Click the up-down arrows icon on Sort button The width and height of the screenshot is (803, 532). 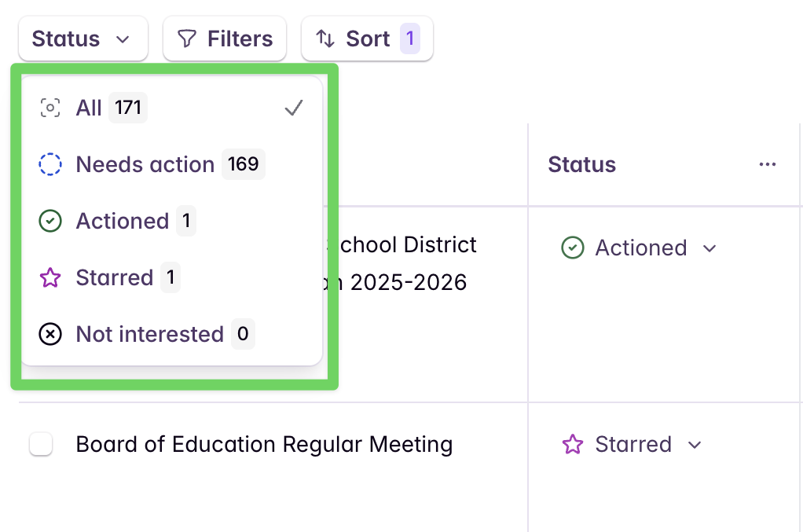tap(325, 38)
